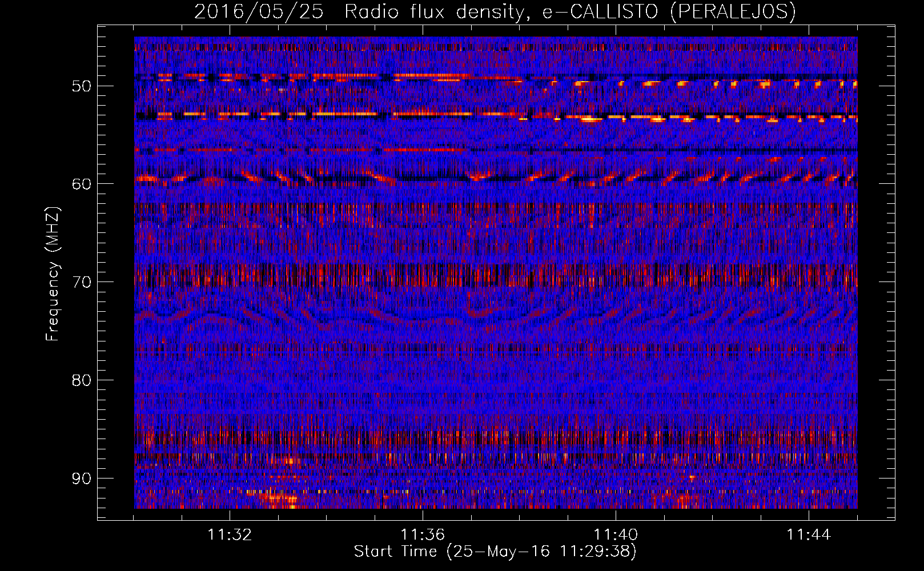Screen dimensions: 924x571
Task: Click the "Start Time (25-May-16 11:29:38)" label
Action: 495,552
